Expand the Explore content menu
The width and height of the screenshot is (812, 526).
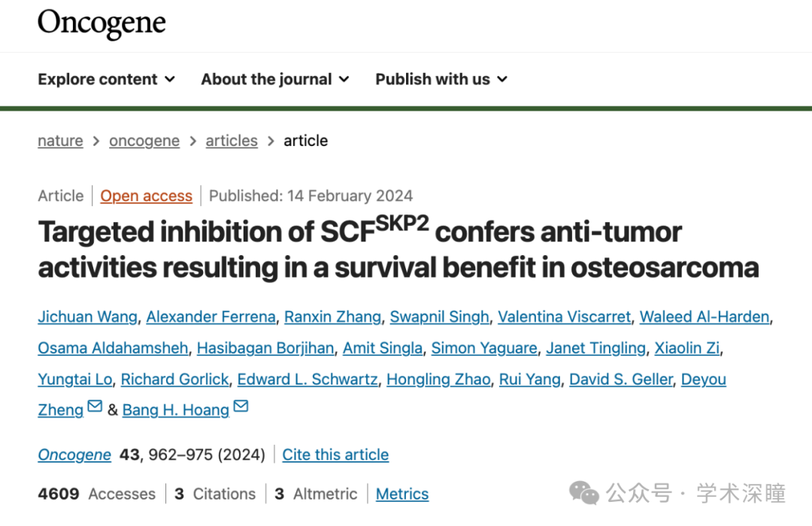(x=106, y=79)
